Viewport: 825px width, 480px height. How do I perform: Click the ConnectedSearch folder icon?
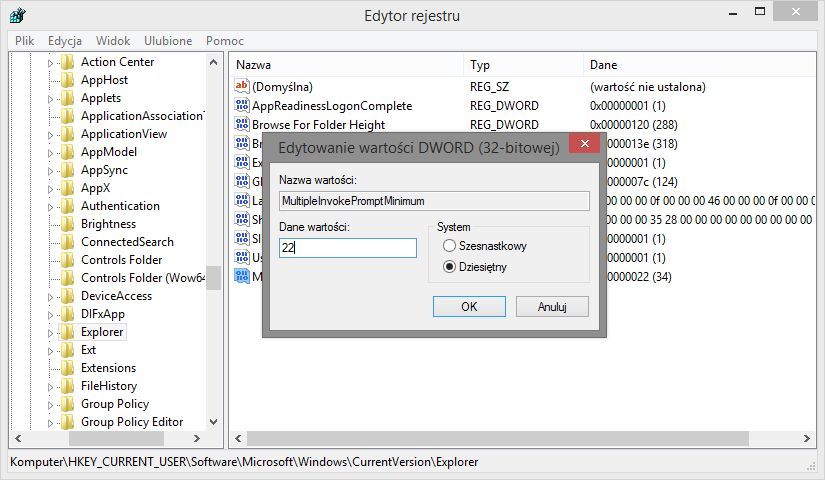(67, 242)
